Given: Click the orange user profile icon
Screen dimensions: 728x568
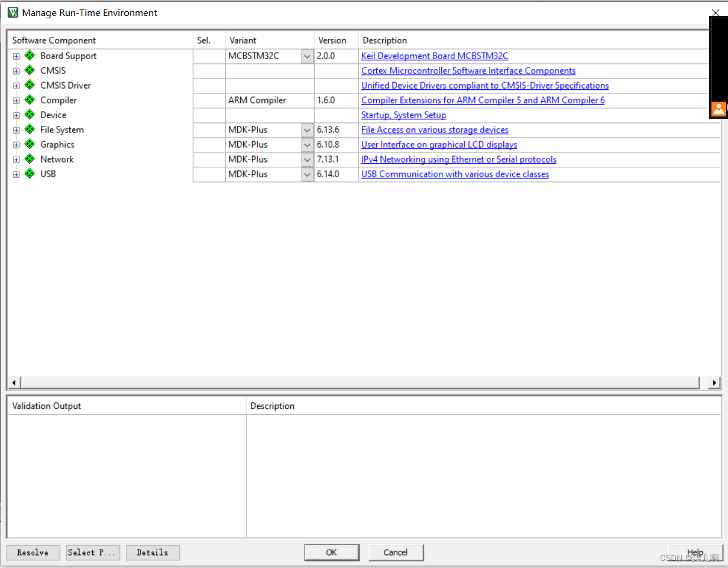Looking at the screenshot, I should 719,109.
